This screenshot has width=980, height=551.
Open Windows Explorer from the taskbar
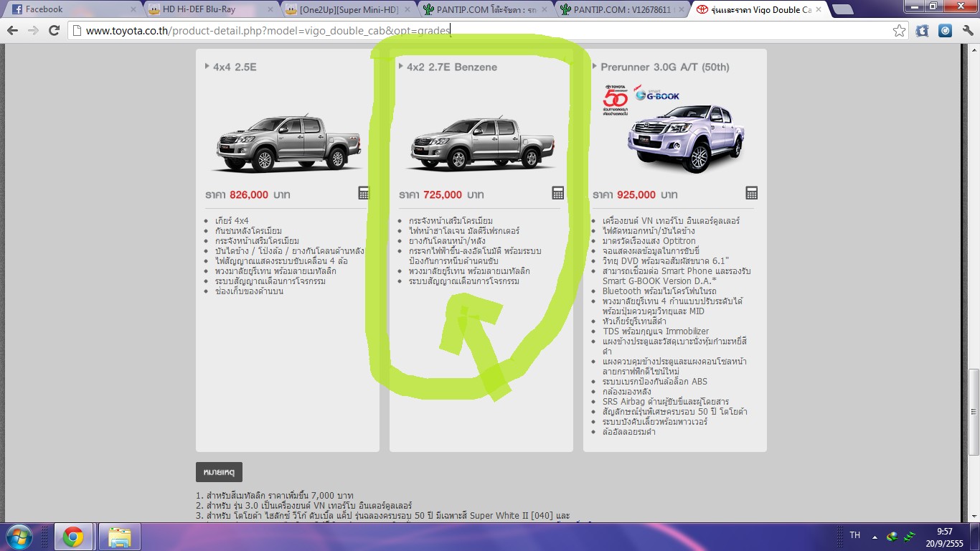coord(119,537)
